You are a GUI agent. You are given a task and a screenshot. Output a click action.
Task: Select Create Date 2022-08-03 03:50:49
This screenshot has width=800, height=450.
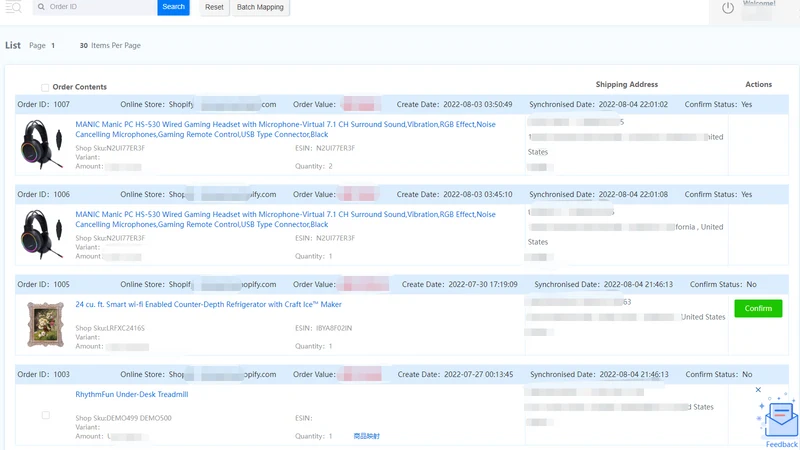(x=455, y=105)
